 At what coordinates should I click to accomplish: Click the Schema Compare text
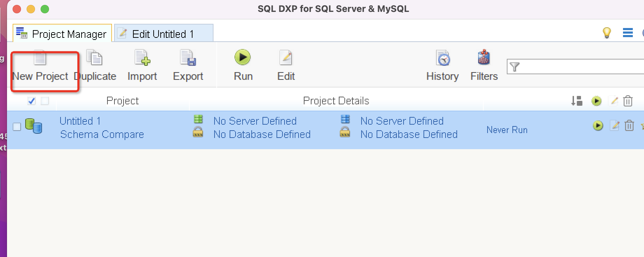click(102, 134)
